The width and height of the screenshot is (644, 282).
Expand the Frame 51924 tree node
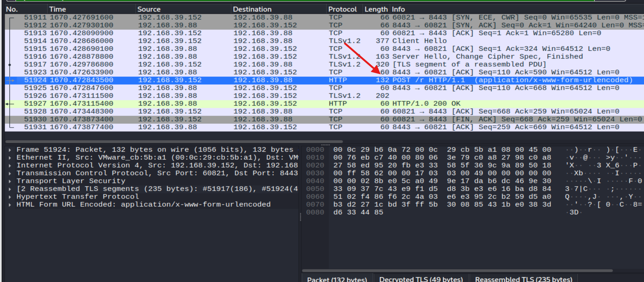pyautogui.click(x=10, y=150)
